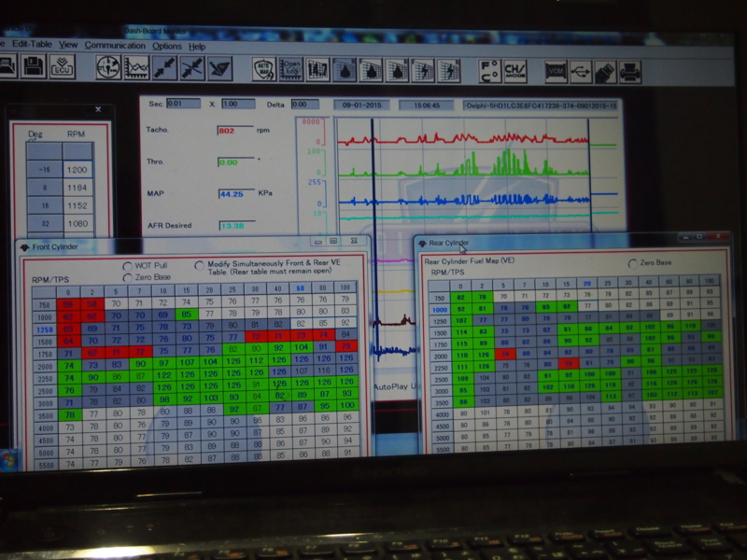Click the 1184 cell in Deg/RPM table
The height and width of the screenshot is (560, 747).
[x=78, y=188]
